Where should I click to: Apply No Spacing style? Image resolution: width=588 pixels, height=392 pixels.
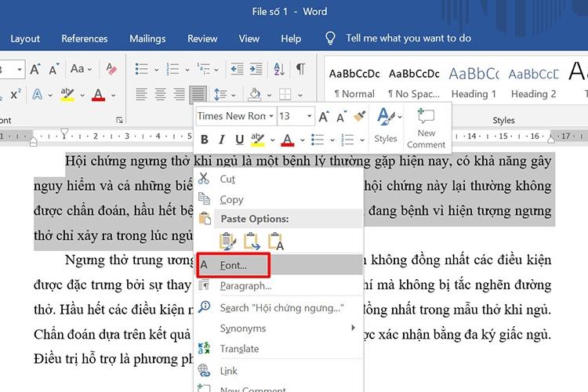pyautogui.click(x=414, y=83)
